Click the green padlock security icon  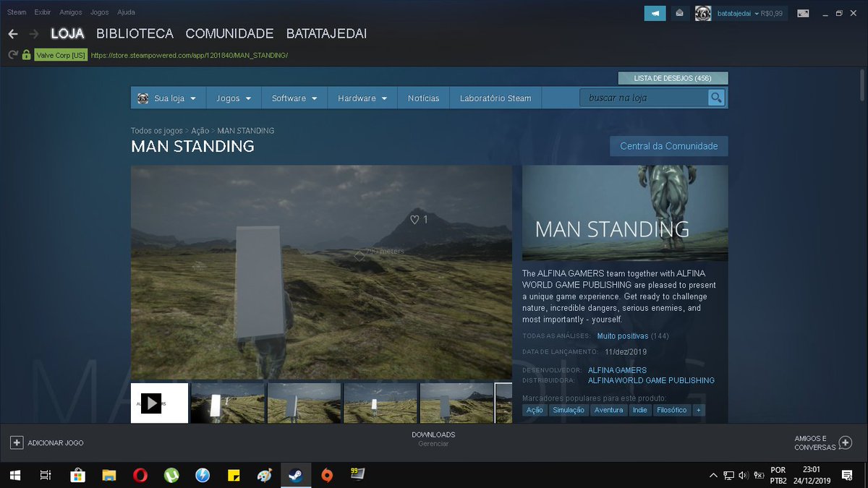[x=26, y=55]
